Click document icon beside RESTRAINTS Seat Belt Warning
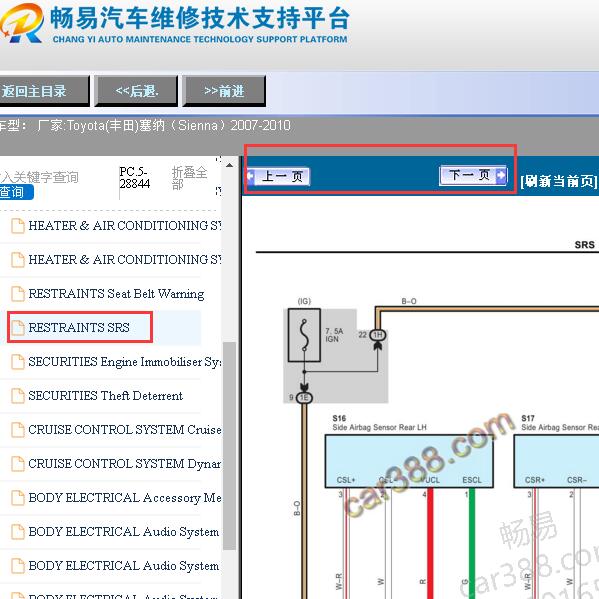 click(x=18, y=294)
